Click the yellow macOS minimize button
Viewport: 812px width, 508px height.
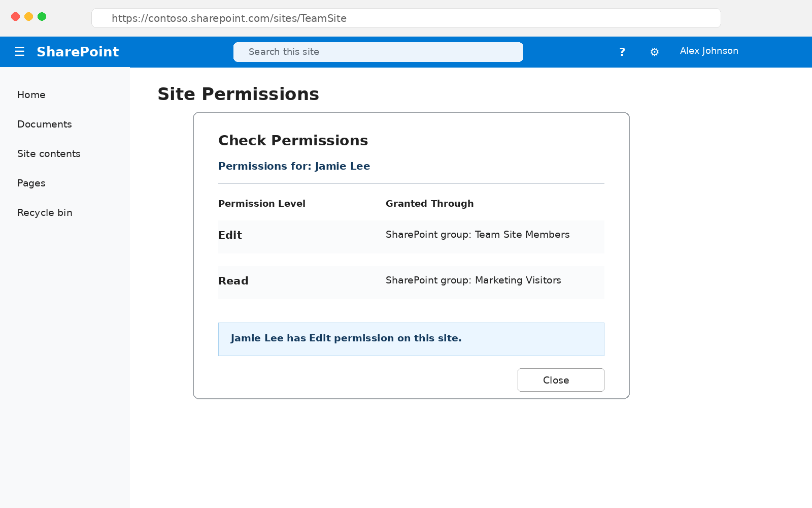pos(28,17)
